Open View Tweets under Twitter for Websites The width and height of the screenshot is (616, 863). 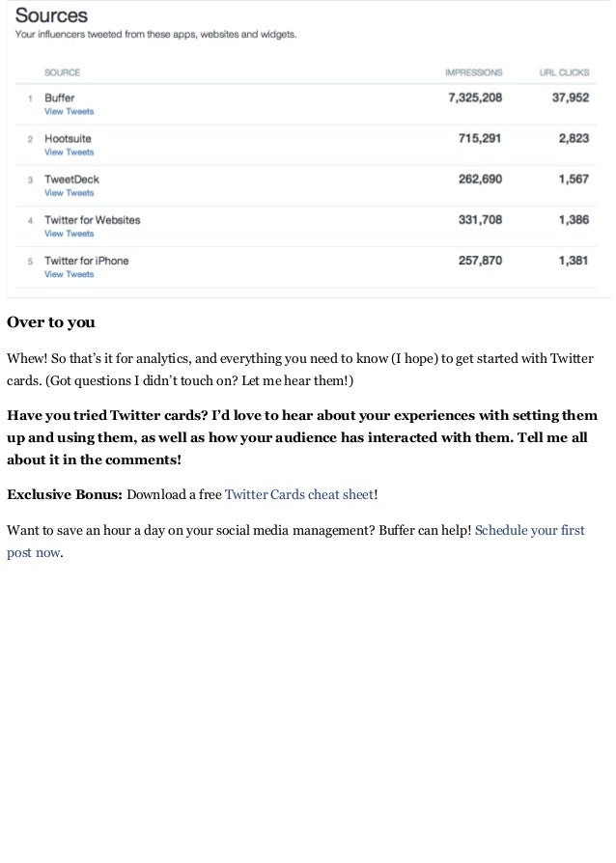69,234
